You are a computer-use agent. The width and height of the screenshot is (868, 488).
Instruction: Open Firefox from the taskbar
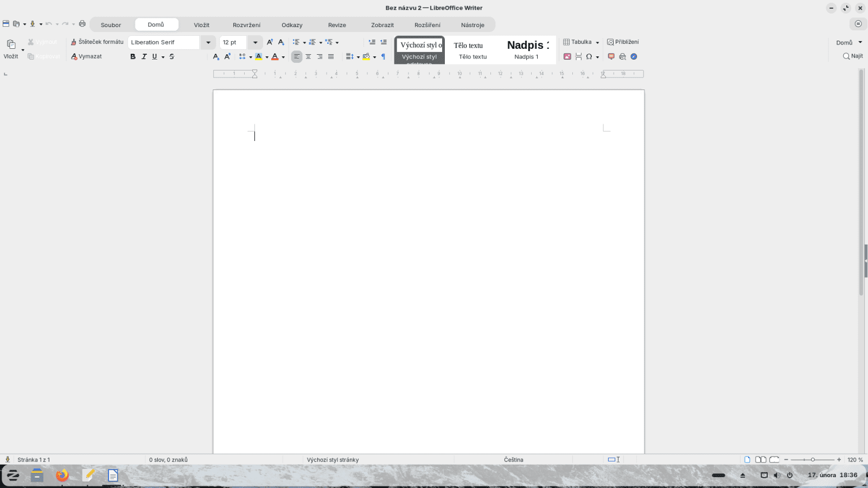[62, 476]
